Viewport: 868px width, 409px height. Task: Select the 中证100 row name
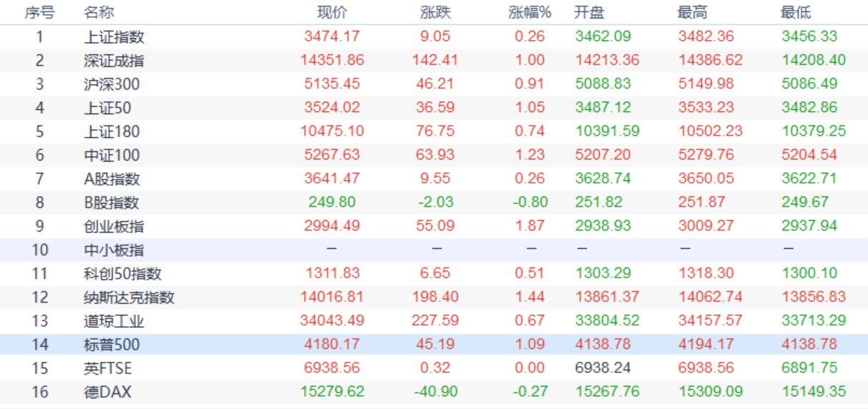pos(112,155)
